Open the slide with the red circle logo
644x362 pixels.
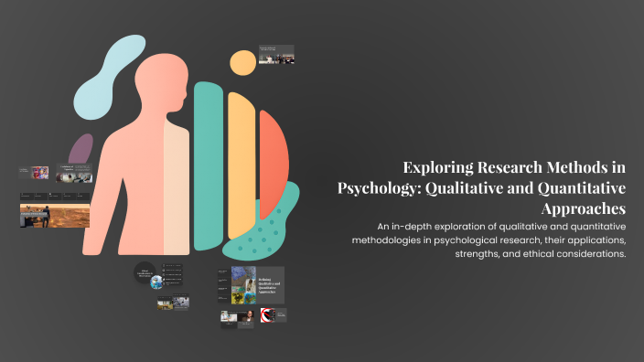[x=274, y=315]
